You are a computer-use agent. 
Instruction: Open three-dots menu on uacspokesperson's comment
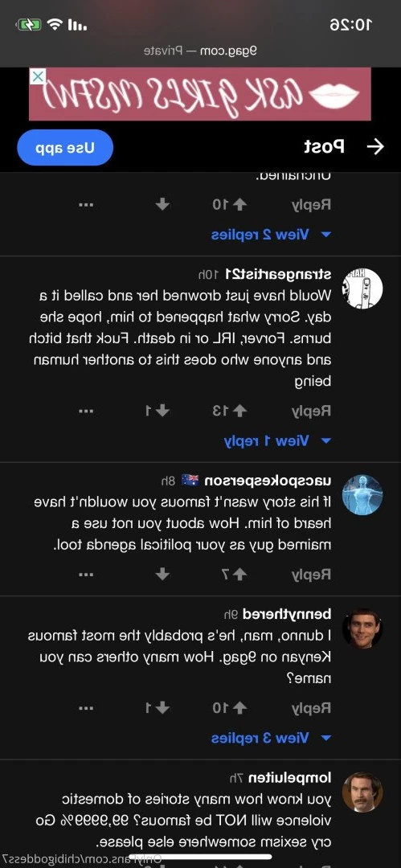[x=86, y=574]
